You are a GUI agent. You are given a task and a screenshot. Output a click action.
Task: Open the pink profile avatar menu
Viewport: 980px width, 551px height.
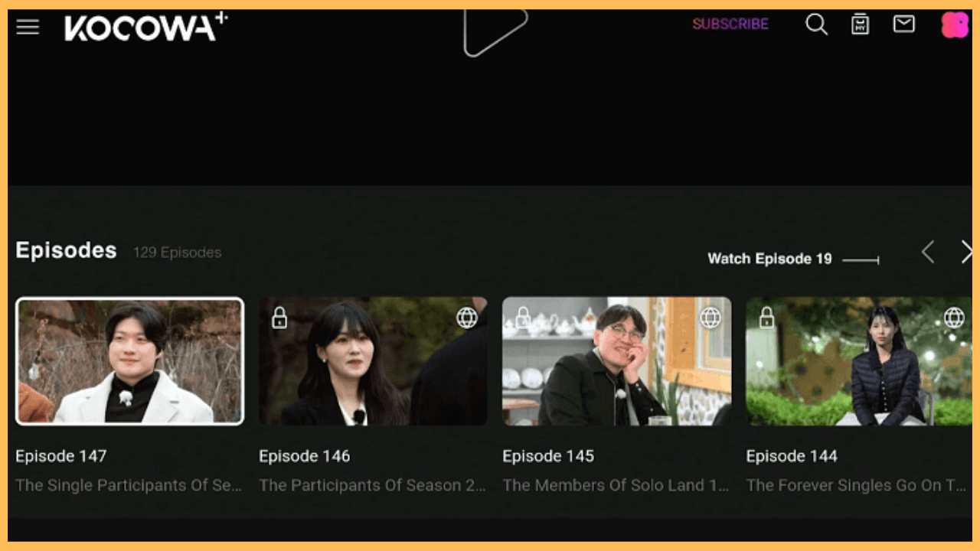point(954,24)
